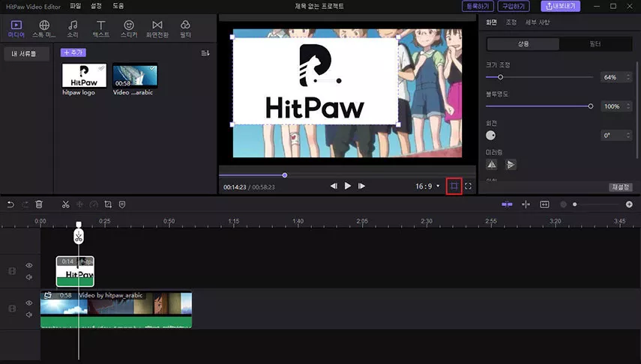Open the 미디어 media panel
Screen dimensions: 641x364
(x=16, y=29)
